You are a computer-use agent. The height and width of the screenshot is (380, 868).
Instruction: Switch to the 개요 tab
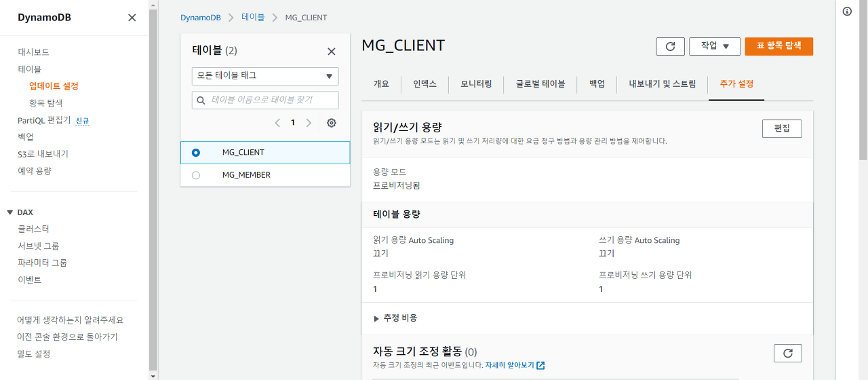click(x=381, y=84)
